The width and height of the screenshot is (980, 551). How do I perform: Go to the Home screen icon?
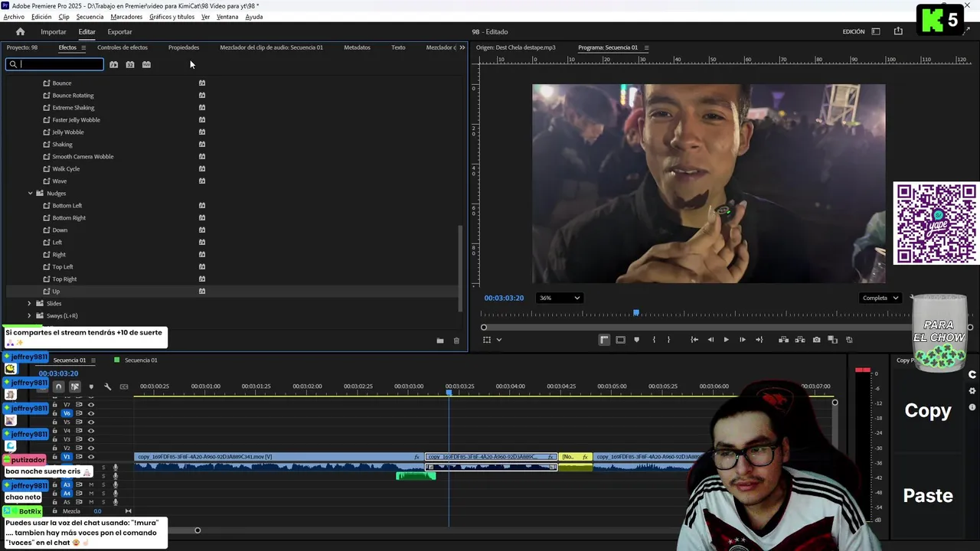tap(20, 31)
